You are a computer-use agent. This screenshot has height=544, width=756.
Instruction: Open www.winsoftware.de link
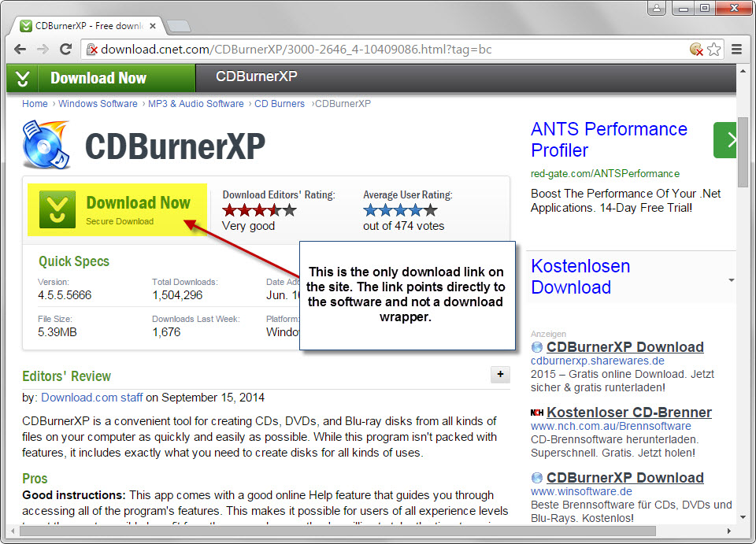[x=581, y=491]
